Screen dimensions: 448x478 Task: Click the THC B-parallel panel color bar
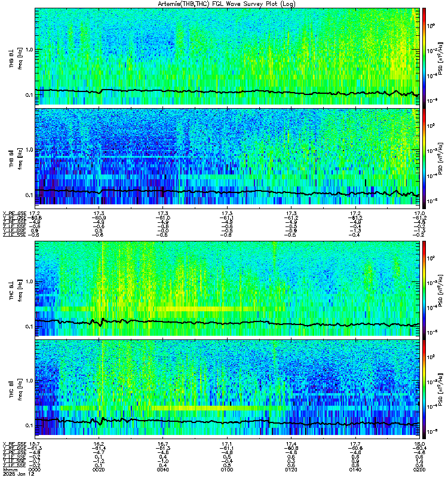click(x=424, y=389)
